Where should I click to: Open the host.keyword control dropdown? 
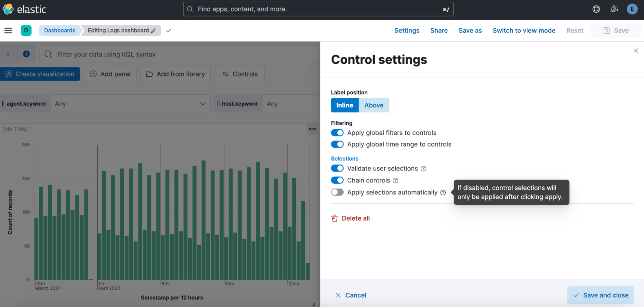coord(290,104)
